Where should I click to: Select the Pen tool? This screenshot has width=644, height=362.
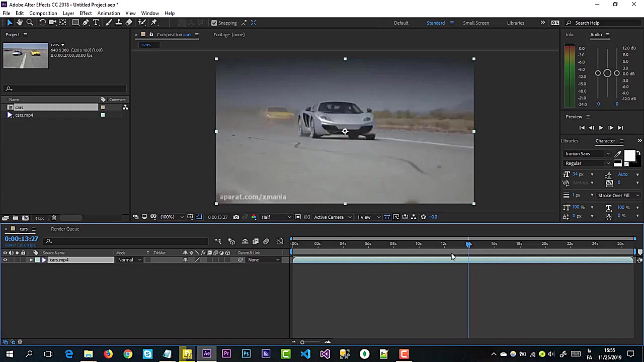pos(86,23)
